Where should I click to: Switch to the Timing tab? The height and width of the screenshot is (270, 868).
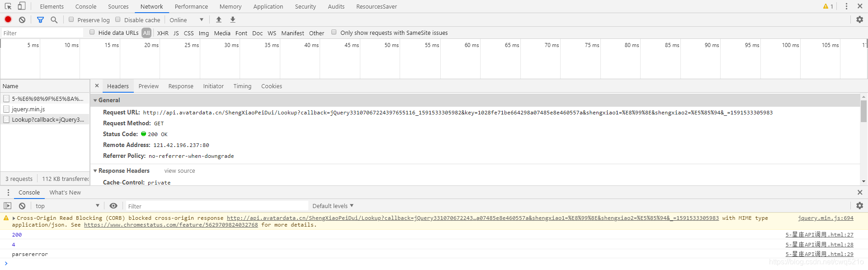[242, 86]
